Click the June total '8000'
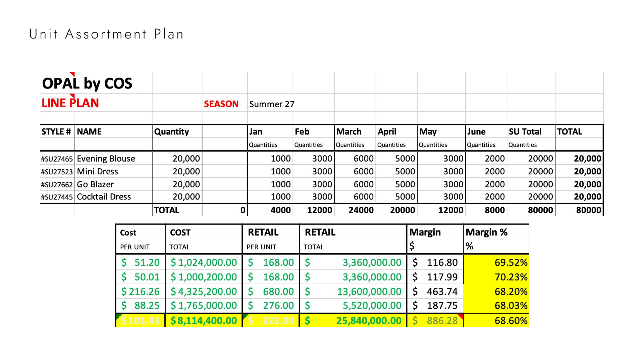The image size is (644, 362). (x=495, y=210)
